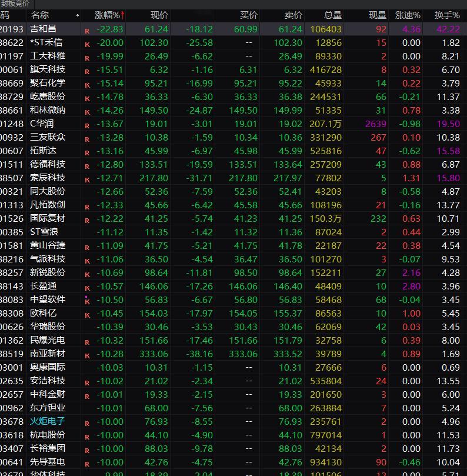Sort by 换手% column header
The height and width of the screenshot is (476, 467).
447,15
